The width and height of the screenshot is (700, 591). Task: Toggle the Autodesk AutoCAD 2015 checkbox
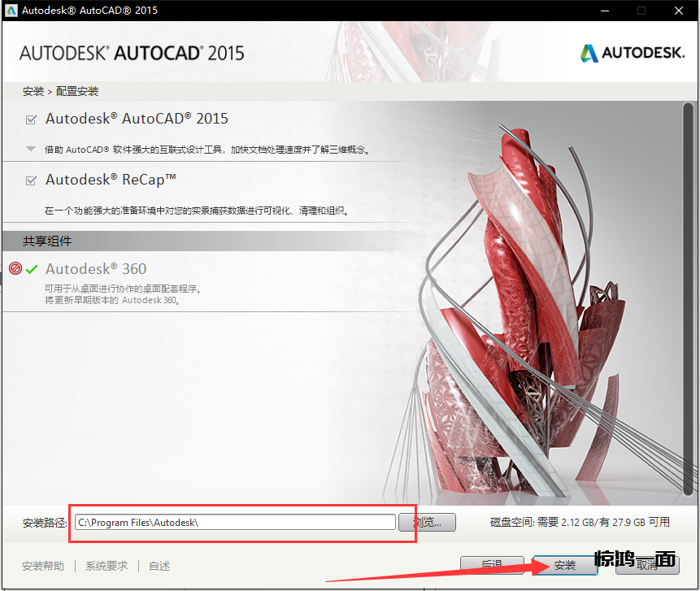coord(32,120)
